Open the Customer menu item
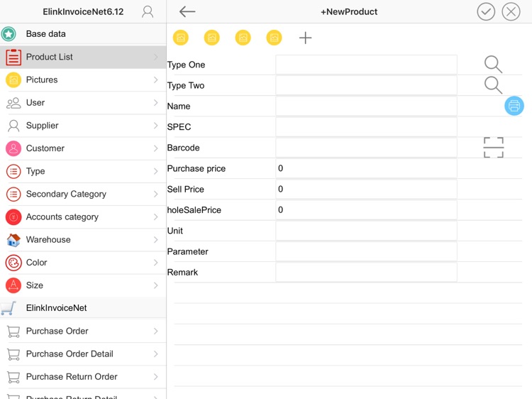532x399 pixels. pos(83,148)
